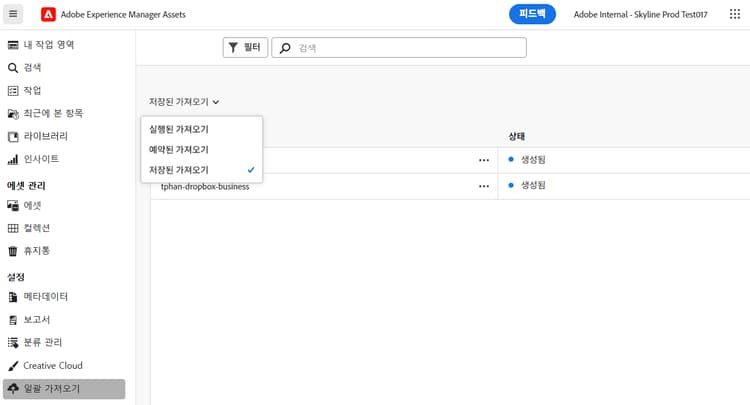
Task: Click the chevron next to 저장된 가져오기
Action: pyautogui.click(x=216, y=102)
